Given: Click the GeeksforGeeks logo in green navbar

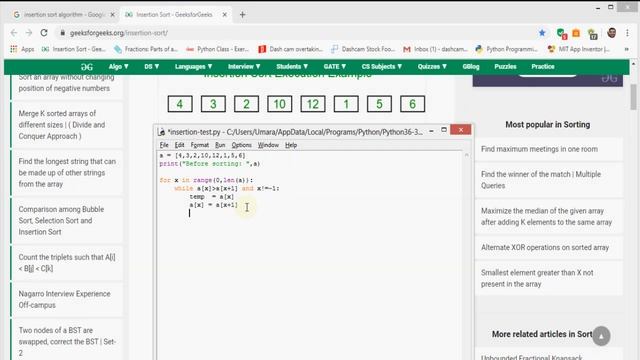Looking at the screenshot, I should (87, 67).
